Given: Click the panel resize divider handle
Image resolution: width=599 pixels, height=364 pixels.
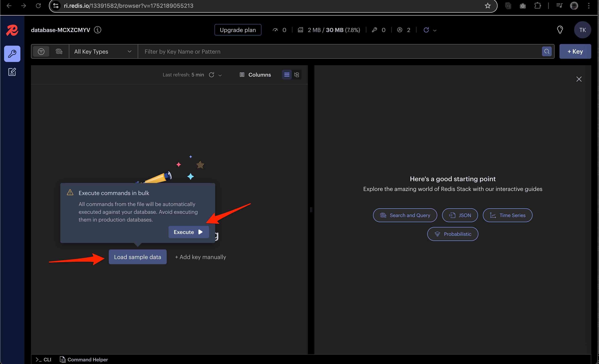Looking at the screenshot, I should 311,210.
